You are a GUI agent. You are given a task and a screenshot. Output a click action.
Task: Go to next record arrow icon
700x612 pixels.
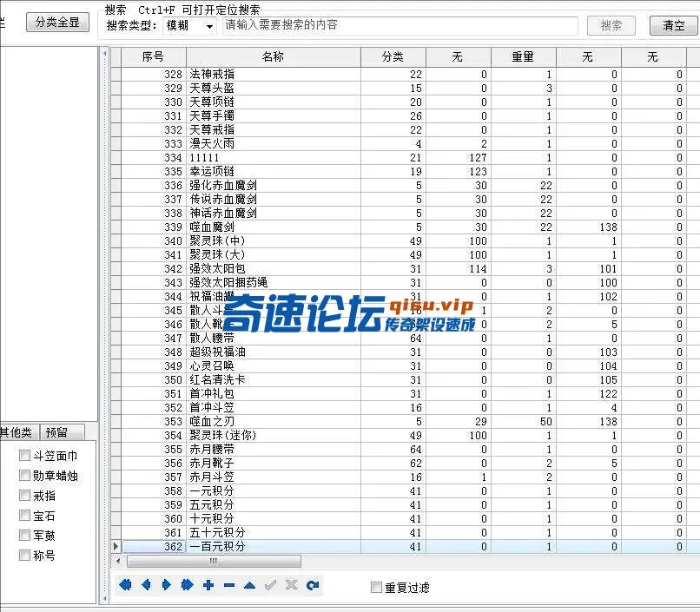[x=167, y=584]
